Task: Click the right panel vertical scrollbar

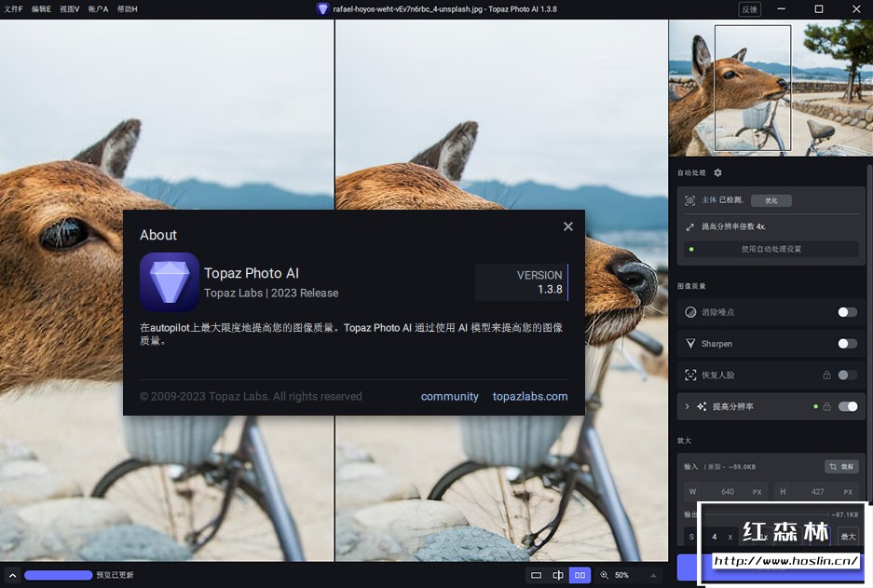Action: click(x=869, y=335)
